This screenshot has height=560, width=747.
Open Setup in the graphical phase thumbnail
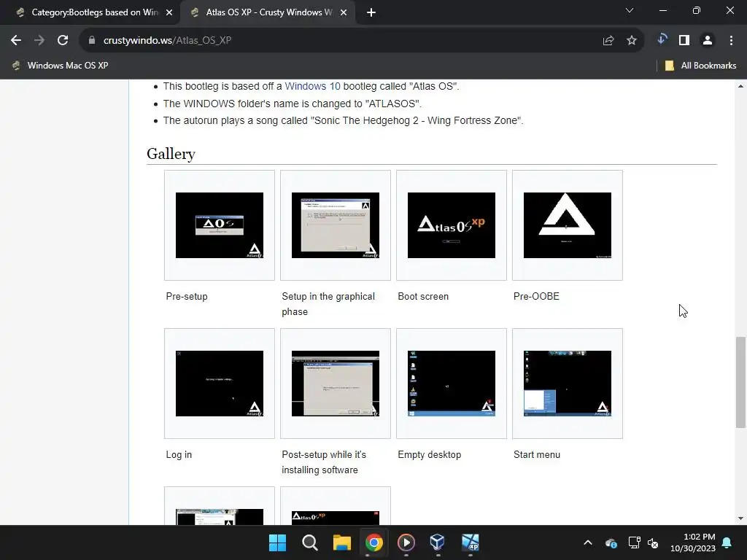(x=336, y=225)
